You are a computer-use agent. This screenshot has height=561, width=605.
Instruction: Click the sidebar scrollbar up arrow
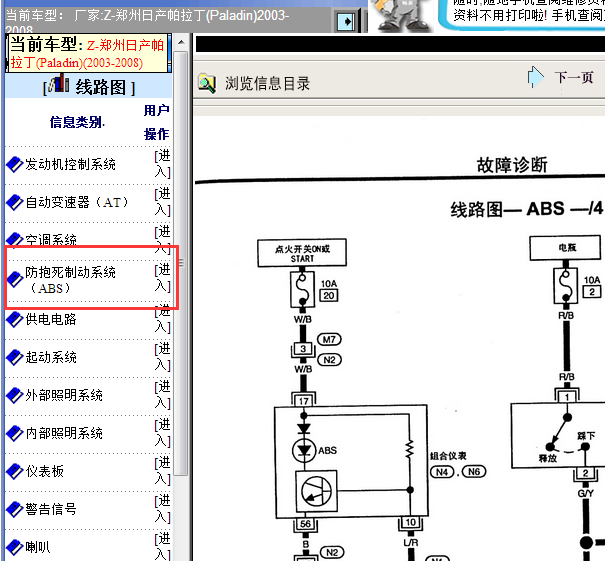tap(181, 42)
